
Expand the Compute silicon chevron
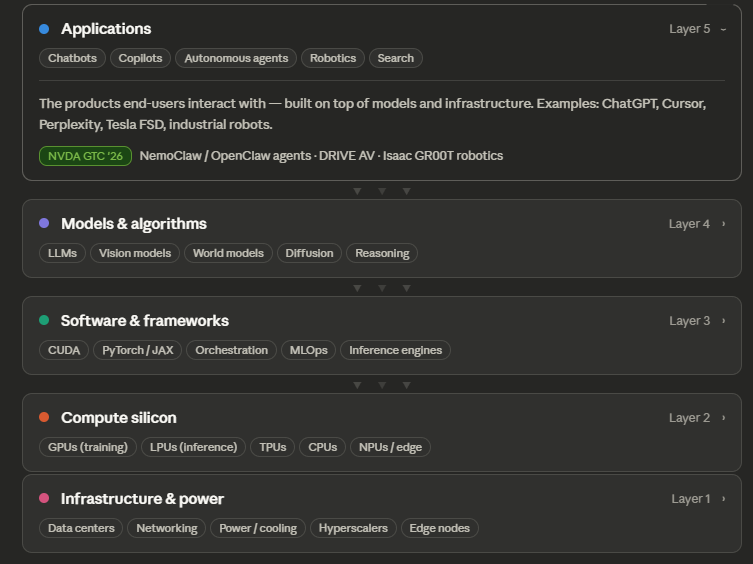click(723, 418)
